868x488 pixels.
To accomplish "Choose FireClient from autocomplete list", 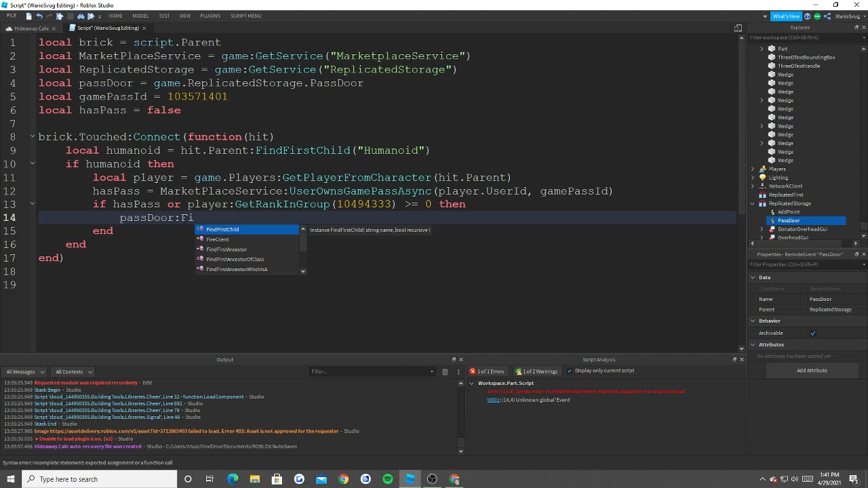I will [x=248, y=239].
